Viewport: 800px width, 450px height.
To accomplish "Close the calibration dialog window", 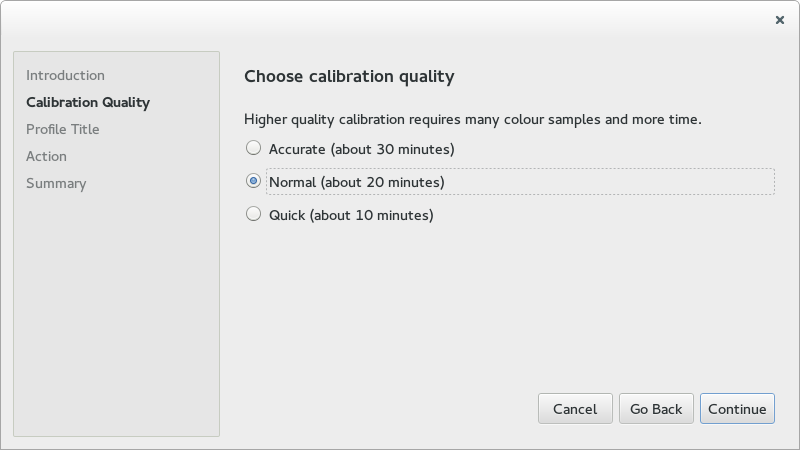I will pyautogui.click(x=780, y=20).
